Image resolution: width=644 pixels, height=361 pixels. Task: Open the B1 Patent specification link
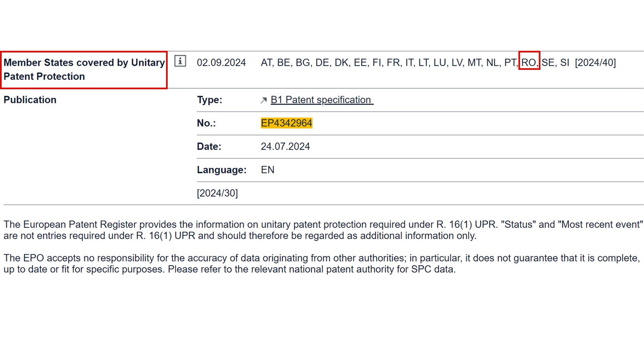(x=322, y=100)
